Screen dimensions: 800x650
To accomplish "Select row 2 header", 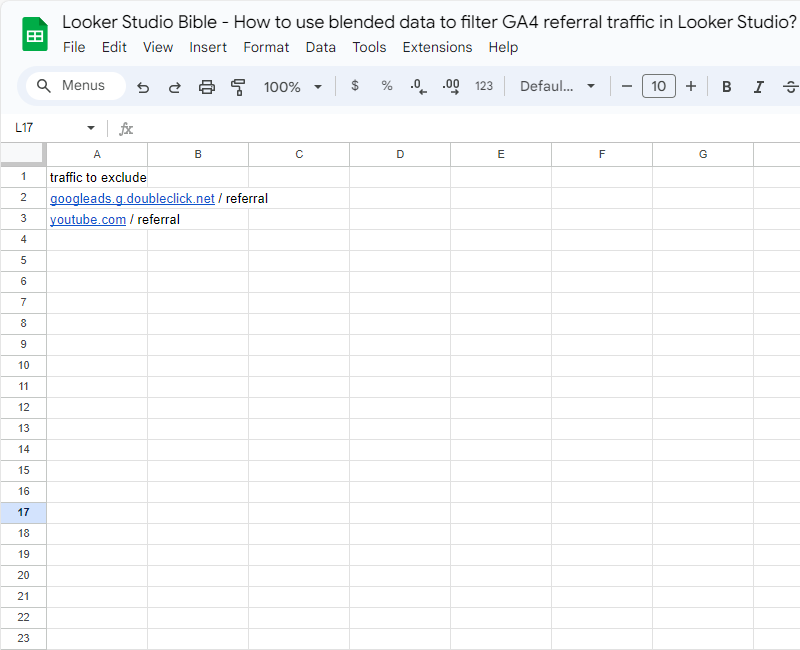I will 23,197.
